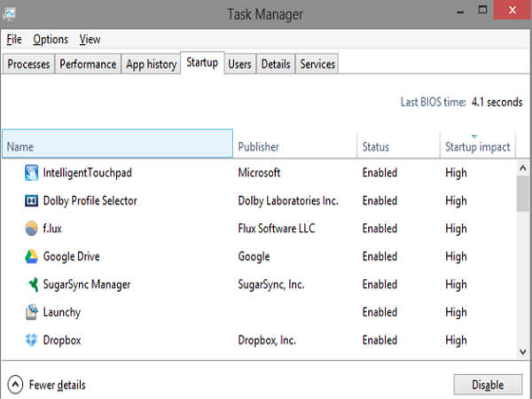The image size is (532, 399).
Task: Open the Options menu
Action: tap(51, 39)
